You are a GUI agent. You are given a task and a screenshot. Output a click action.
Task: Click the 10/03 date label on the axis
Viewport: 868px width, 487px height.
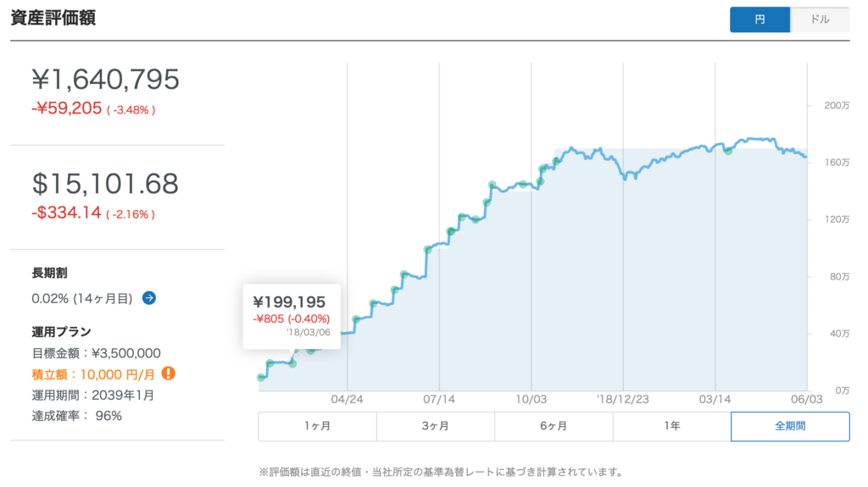coord(531,399)
